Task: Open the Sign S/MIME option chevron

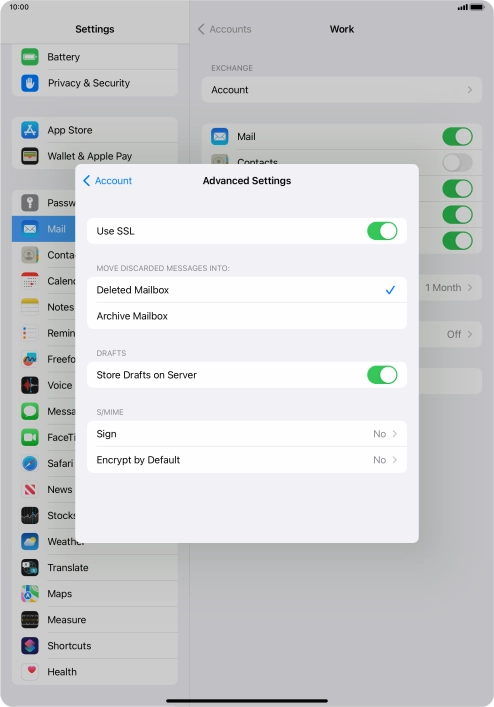Action: coord(394,434)
